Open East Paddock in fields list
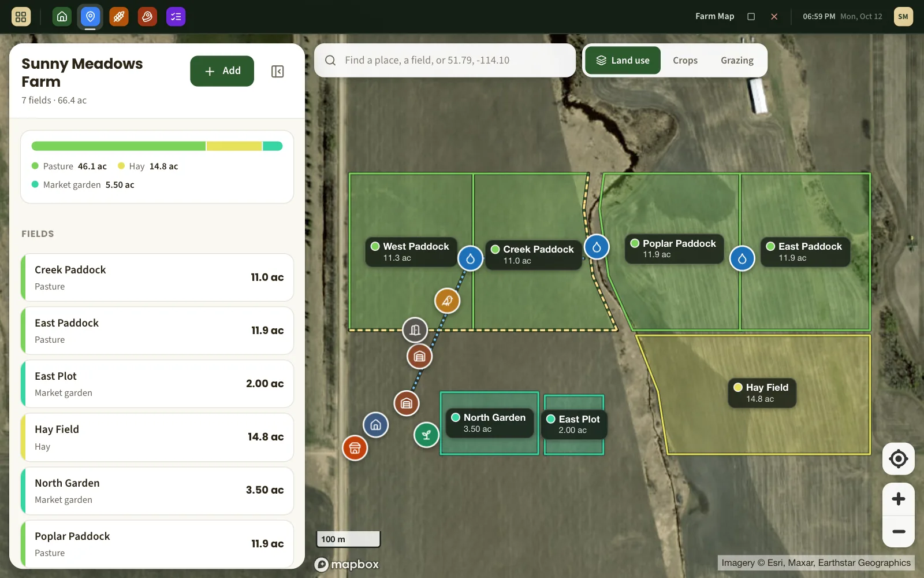This screenshot has height=578, width=924. (157, 331)
